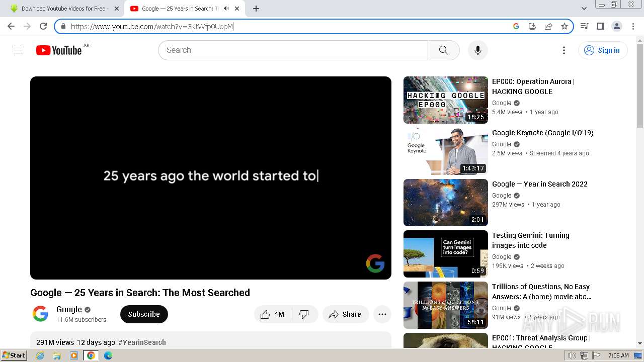Open Windows Media Player taskbar icon
The image size is (644, 362).
[74, 355]
